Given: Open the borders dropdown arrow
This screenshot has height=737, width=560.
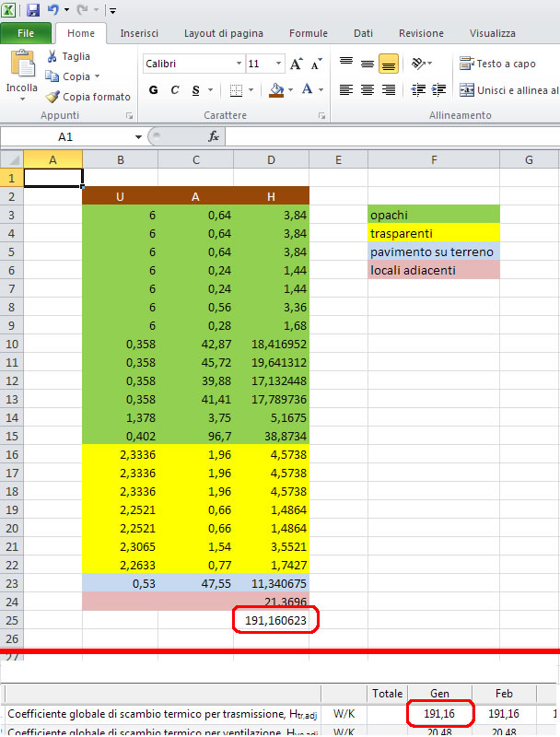Looking at the screenshot, I should pos(251,89).
